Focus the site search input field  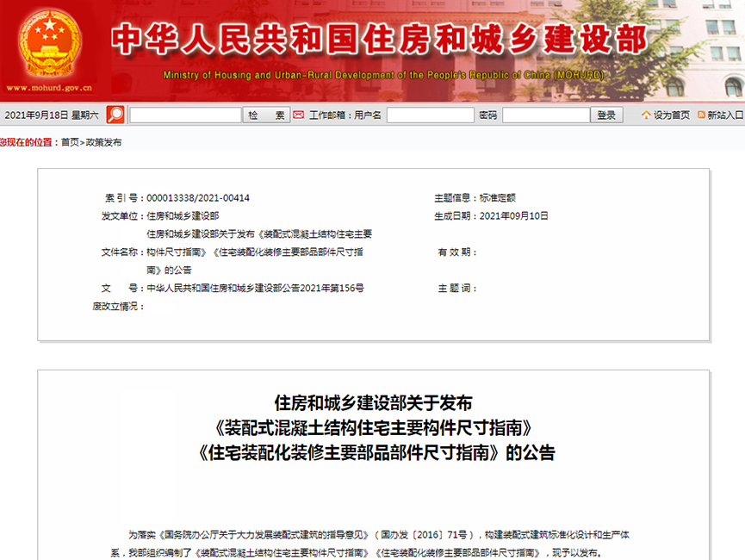pos(186,115)
